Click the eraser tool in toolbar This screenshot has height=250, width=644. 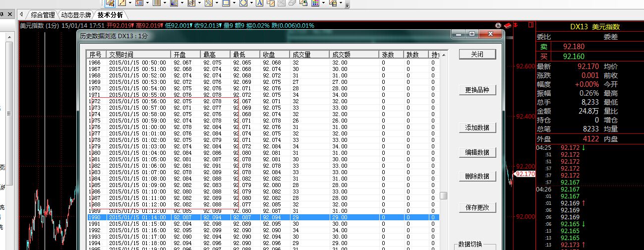(292, 3)
